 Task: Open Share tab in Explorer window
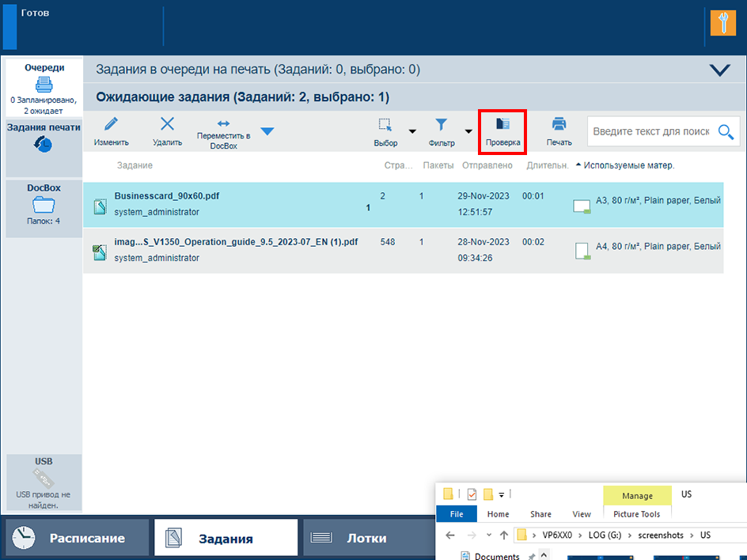[x=540, y=514]
